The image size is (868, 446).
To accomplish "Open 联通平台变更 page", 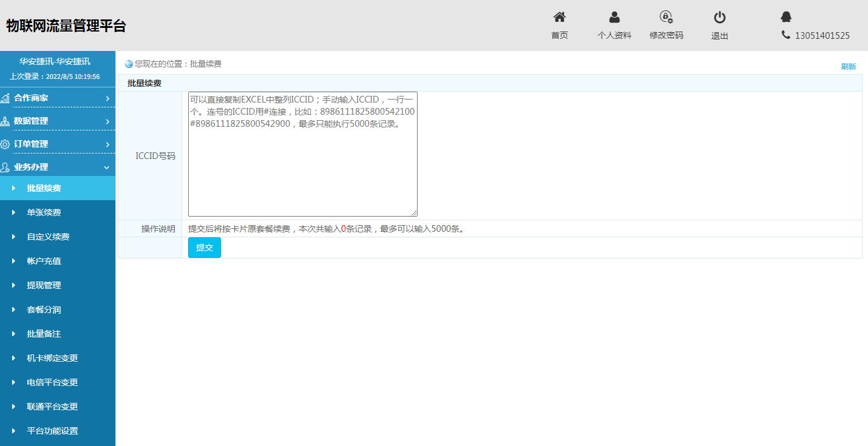I will pos(58,407).
